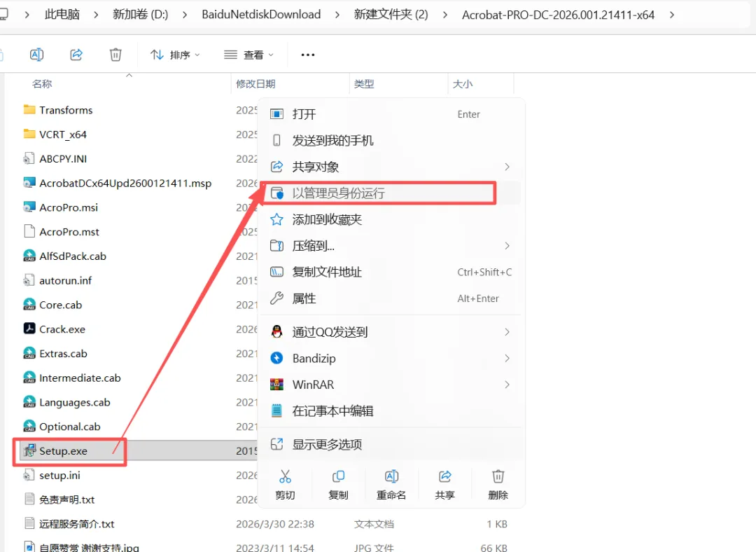Screen dimensions: 756x552
Task: Click the 剪切 scissors button
Action: point(286,485)
